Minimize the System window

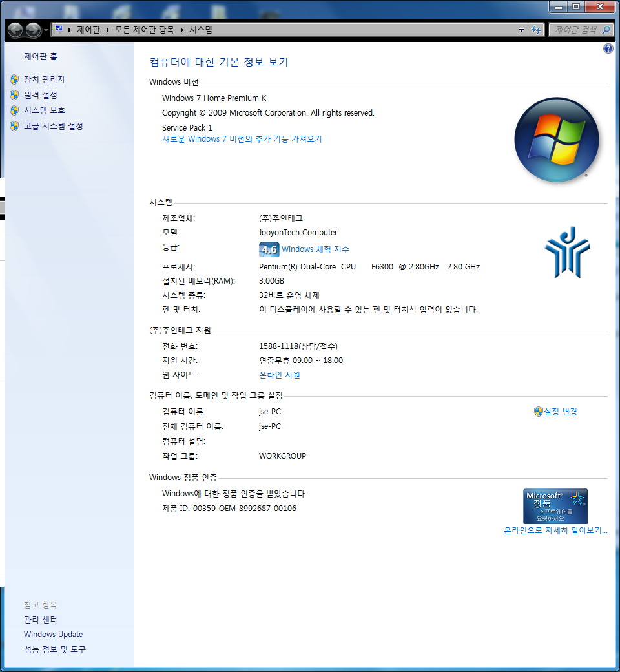point(558,6)
